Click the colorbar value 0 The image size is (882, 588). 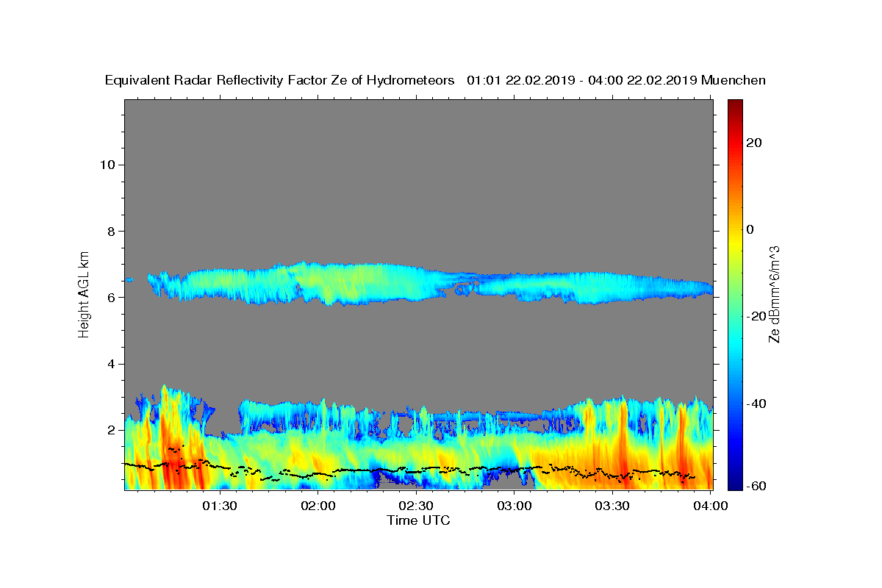tap(750, 229)
